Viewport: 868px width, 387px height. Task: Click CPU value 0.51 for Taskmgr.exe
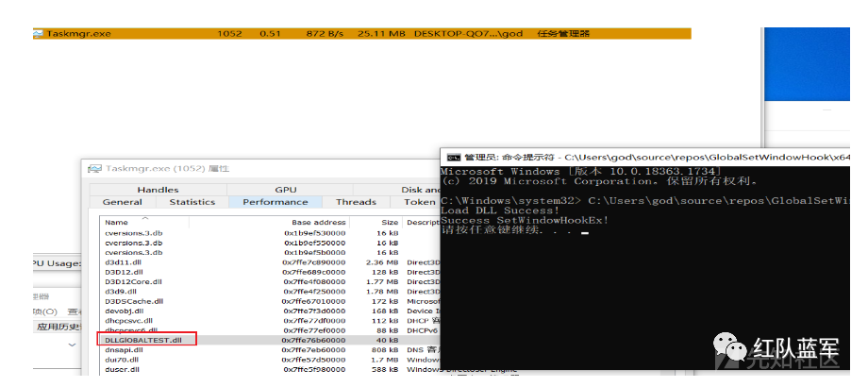[x=270, y=34]
